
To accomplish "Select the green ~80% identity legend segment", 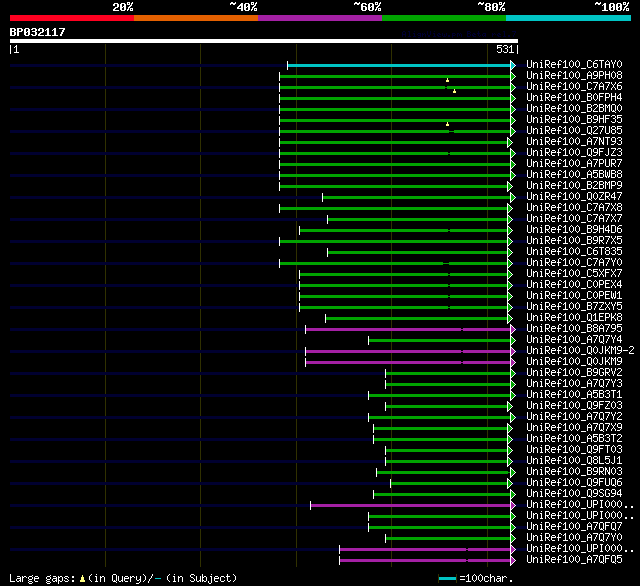I will [444, 18].
